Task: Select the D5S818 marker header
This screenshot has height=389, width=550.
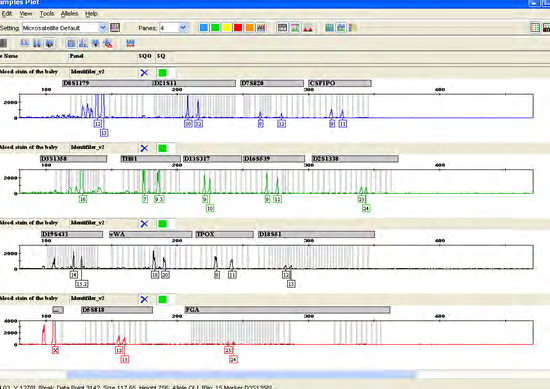Action: click(x=117, y=310)
